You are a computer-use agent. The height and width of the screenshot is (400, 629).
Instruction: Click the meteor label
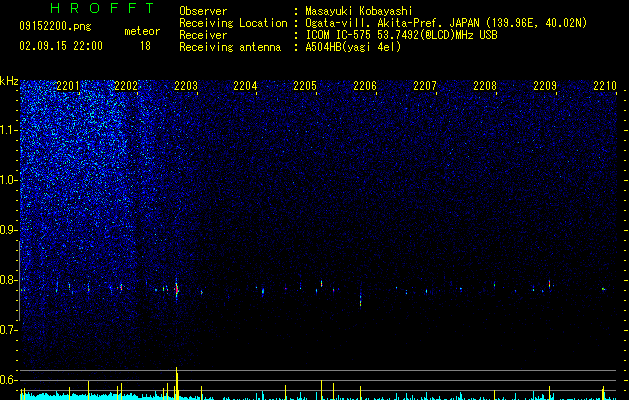[x=142, y=31]
